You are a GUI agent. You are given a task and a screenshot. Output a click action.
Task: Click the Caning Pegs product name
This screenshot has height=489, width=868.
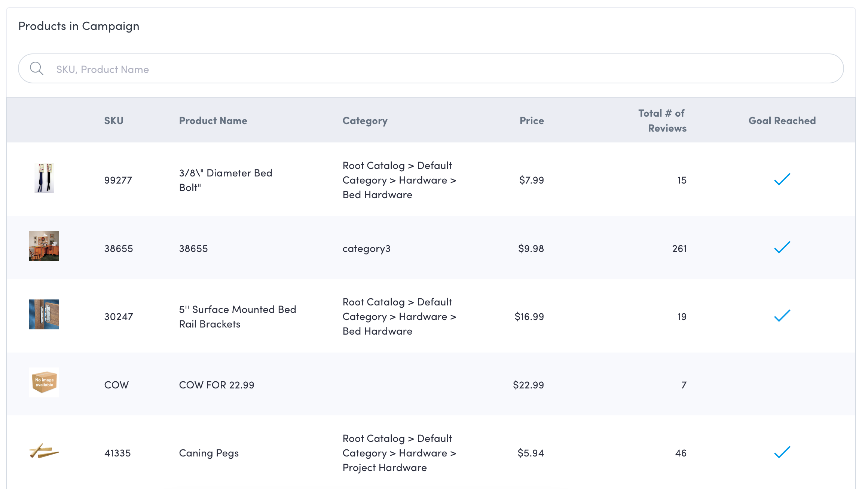tap(209, 453)
